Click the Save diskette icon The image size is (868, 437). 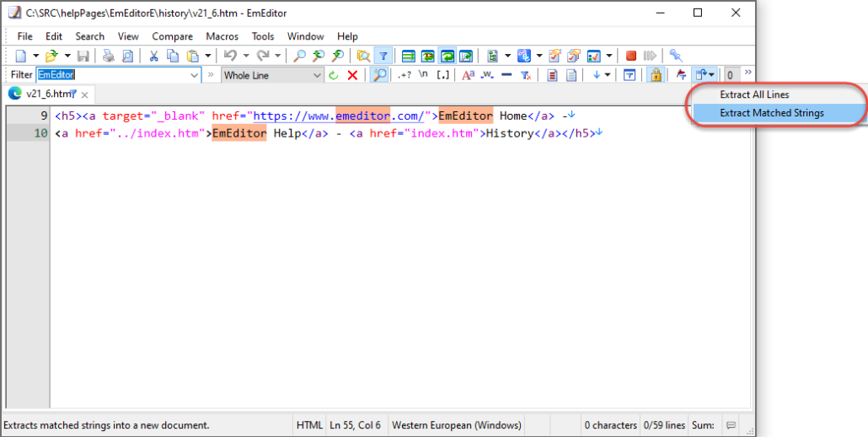coord(83,56)
